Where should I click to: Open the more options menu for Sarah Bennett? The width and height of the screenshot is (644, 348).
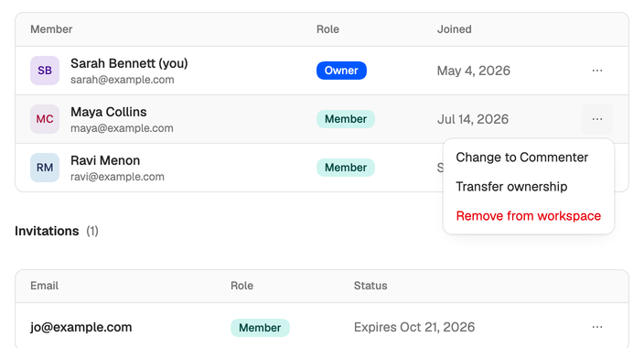click(x=596, y=71)
